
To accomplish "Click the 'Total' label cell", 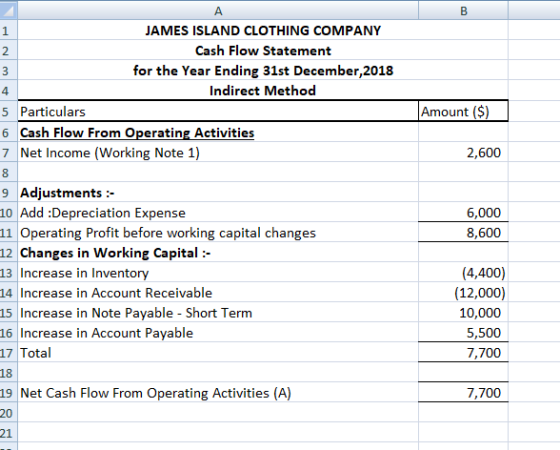I will click(x=218, y=353).
